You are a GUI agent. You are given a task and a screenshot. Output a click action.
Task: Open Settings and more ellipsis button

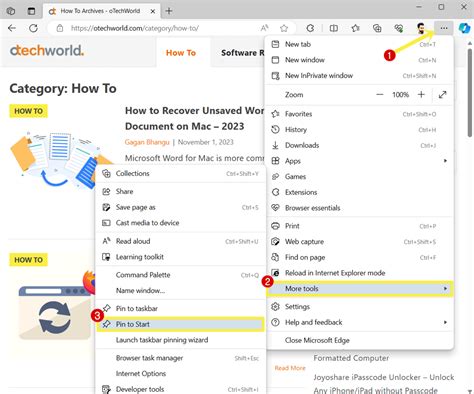[444, 28]
